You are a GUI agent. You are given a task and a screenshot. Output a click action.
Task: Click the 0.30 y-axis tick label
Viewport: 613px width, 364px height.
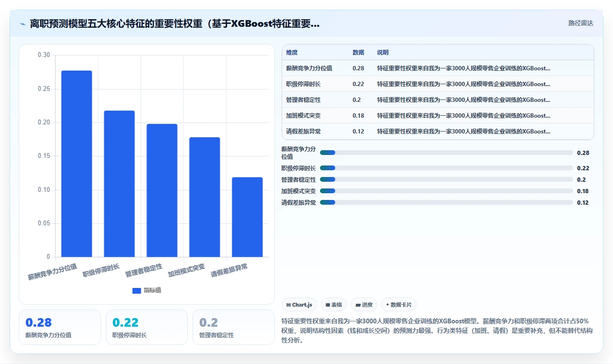coord(44,55)
